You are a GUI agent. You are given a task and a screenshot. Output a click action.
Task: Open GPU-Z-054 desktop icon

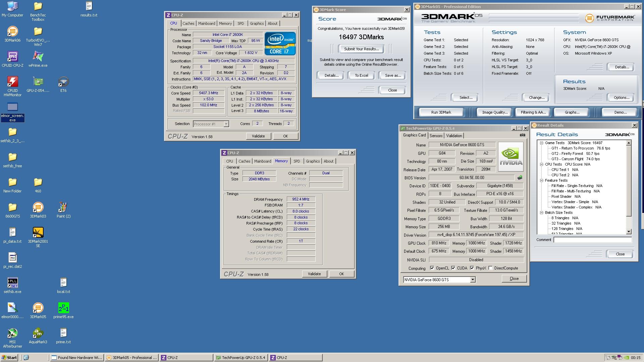pos(38,84)
